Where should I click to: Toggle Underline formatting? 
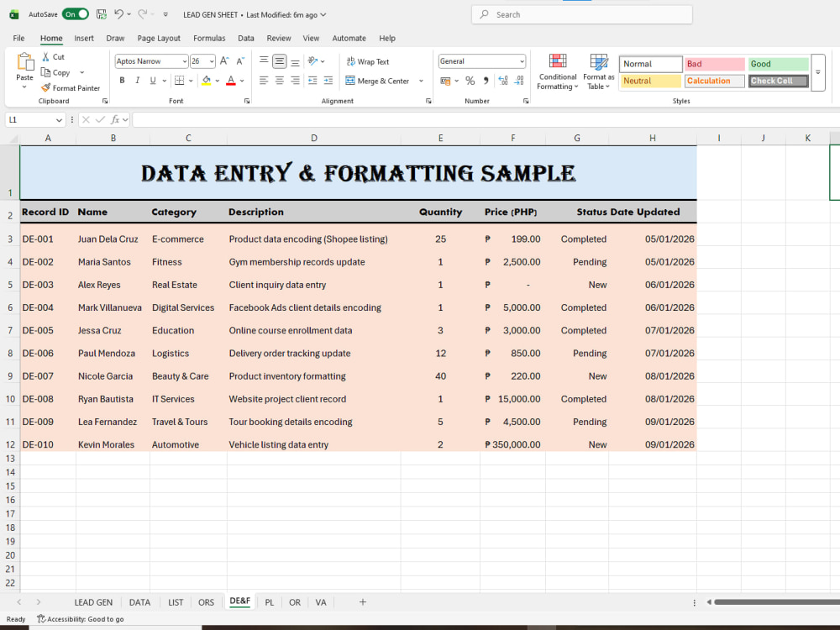153,81
